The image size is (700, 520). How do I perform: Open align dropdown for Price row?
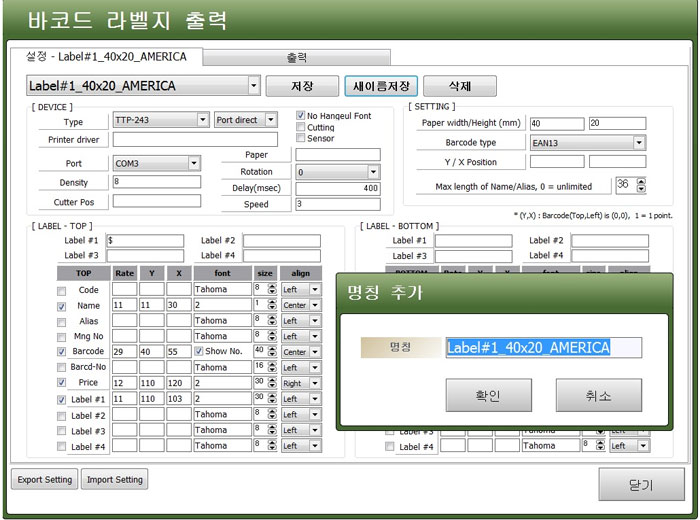point(315,383)
